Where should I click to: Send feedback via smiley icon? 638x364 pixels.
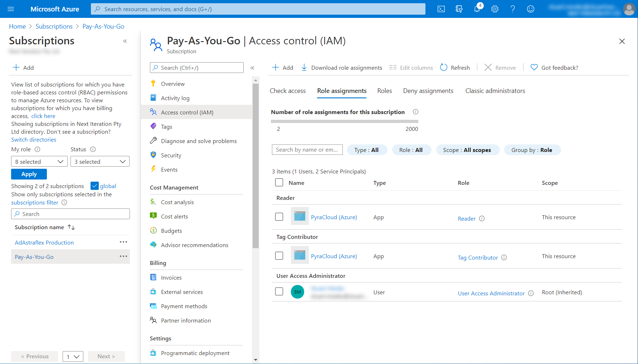point(531,9)
